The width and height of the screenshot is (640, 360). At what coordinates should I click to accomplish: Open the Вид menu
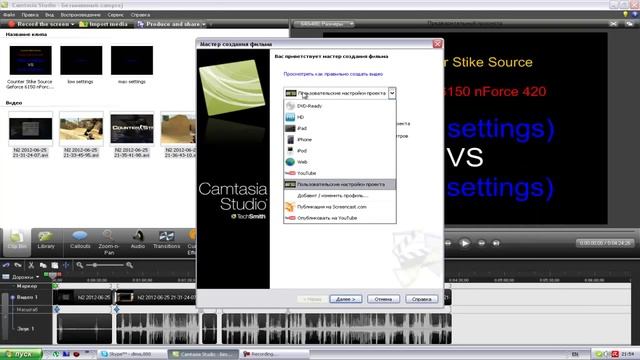[x=49, y=15]
